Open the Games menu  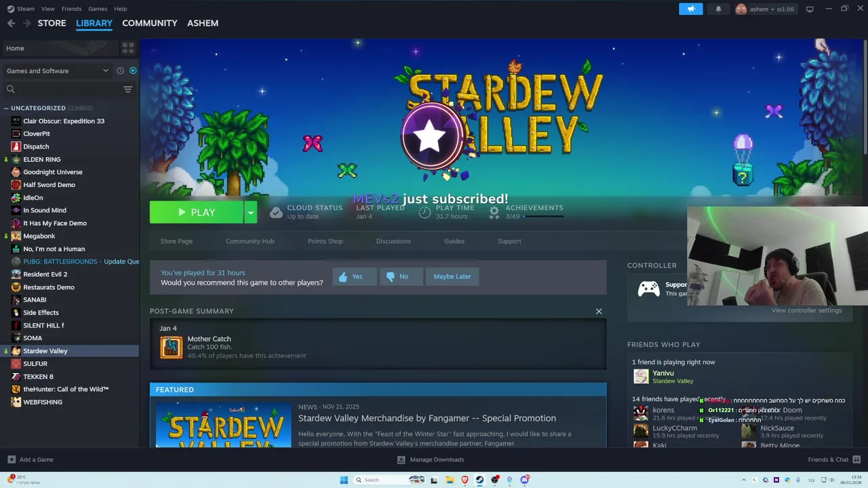(98, 9)
